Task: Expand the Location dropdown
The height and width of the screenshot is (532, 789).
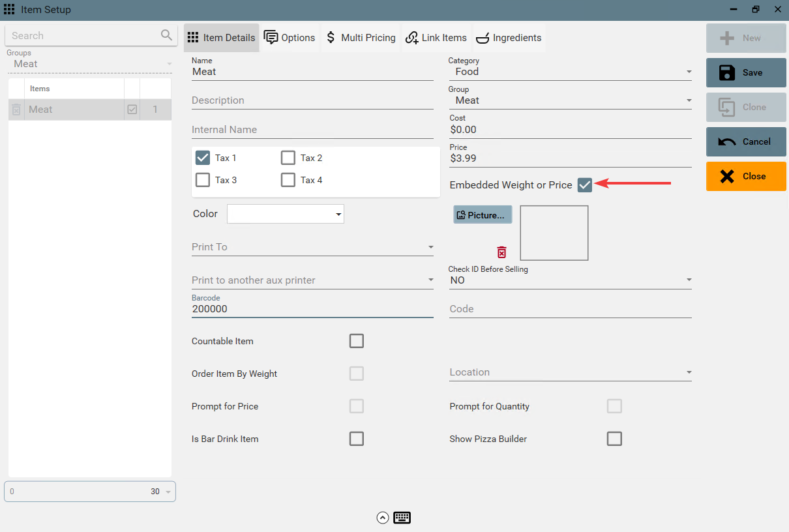Action: 570,372
